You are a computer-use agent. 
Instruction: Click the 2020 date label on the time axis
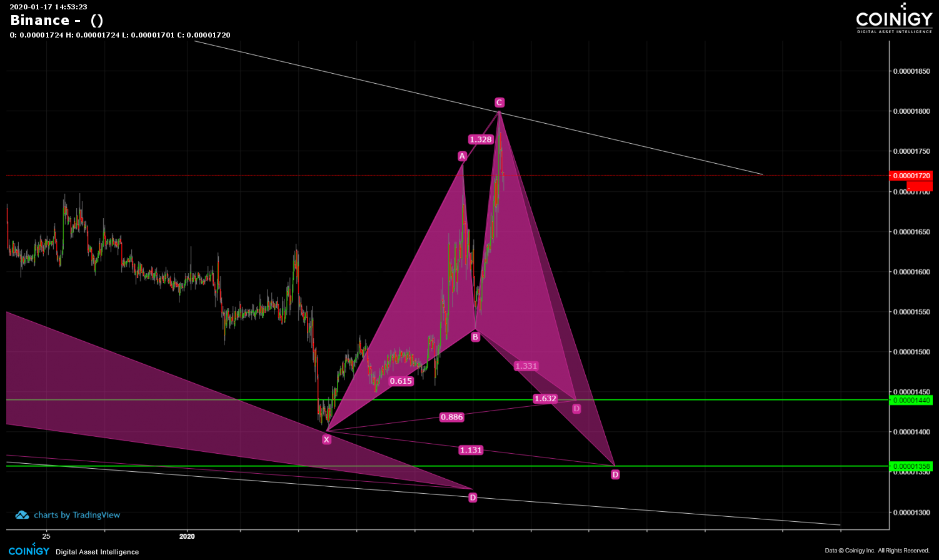tap(187, 536)
